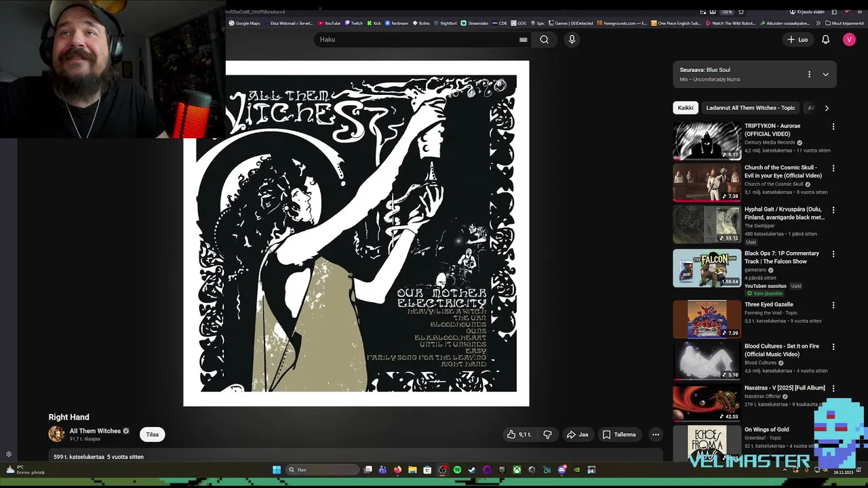
Task: Select the Kaikki filter chip
Action: (686, 108)
